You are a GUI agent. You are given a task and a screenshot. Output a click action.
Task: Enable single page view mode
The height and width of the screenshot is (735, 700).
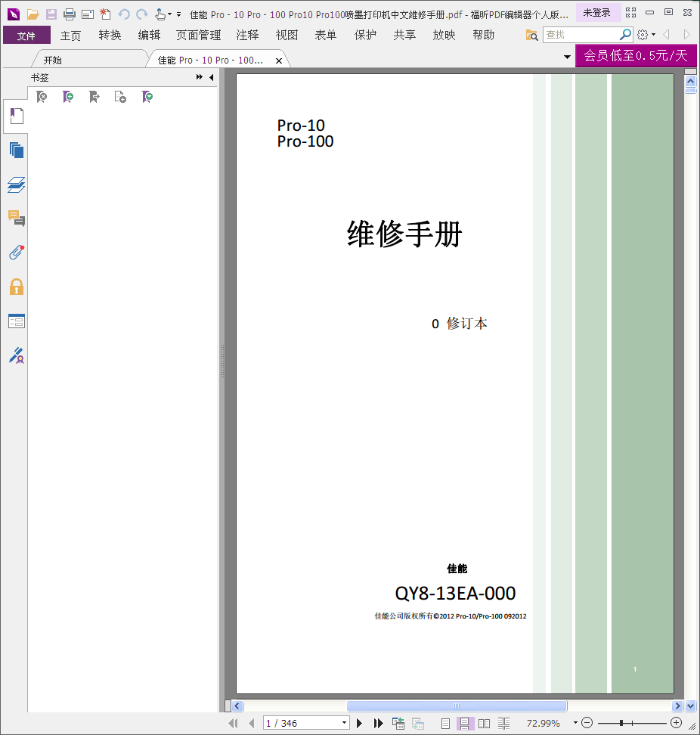[x=445, y=724]
